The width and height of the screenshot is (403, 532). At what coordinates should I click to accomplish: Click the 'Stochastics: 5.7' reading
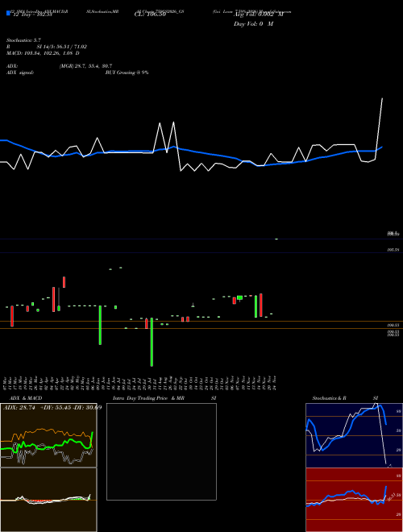(x=23, y=40)
